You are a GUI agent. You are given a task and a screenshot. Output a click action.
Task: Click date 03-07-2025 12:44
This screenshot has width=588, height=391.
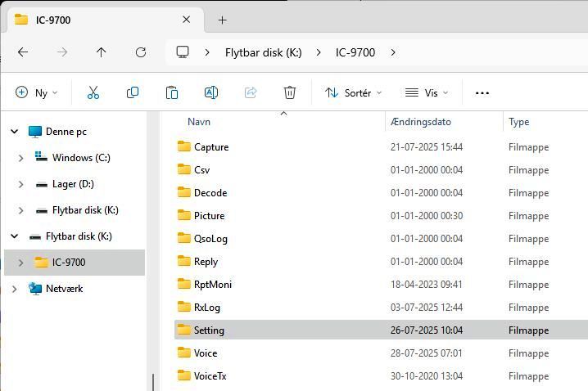[x=427, y=307]
